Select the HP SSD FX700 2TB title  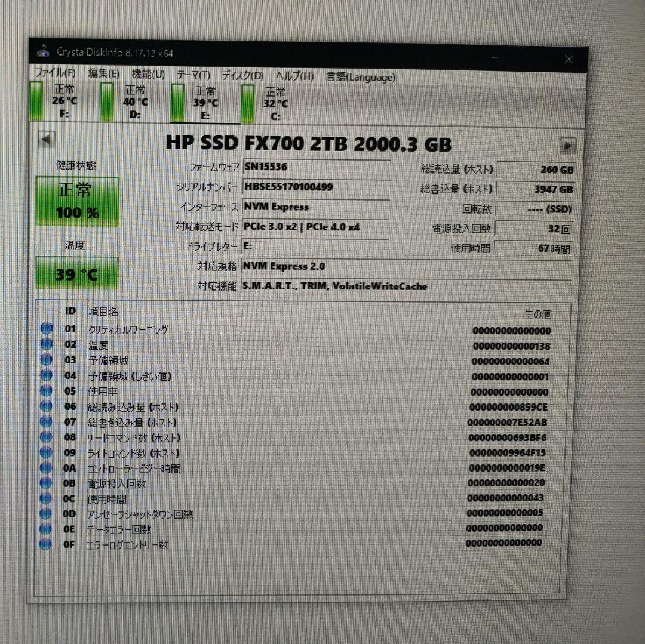click(310, 144)
